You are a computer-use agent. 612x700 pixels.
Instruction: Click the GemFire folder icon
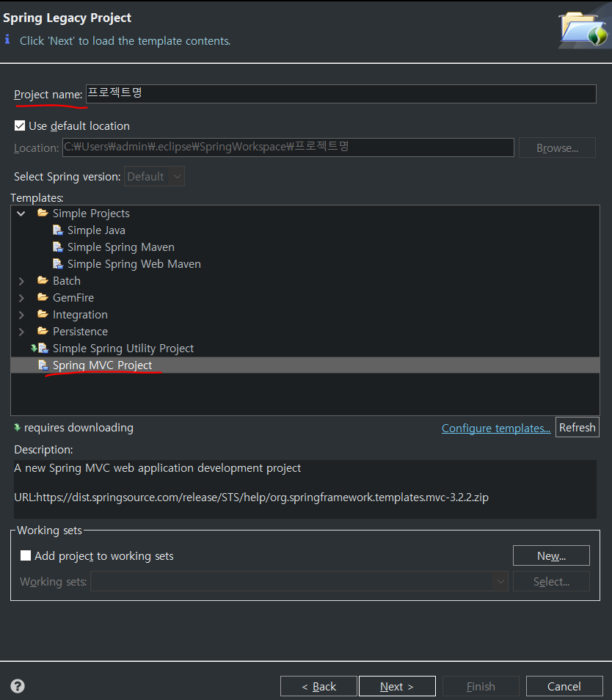43,297
